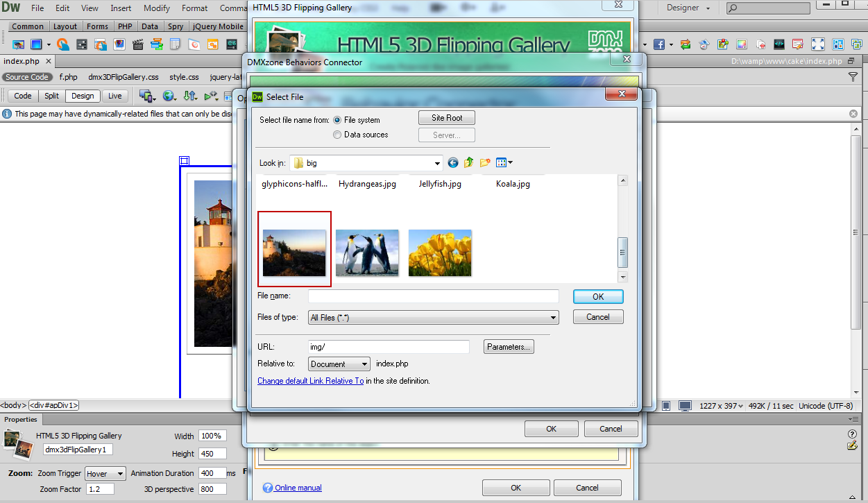
Task: Click the Zoom Factor input field
Action: [x=100, y=489]
